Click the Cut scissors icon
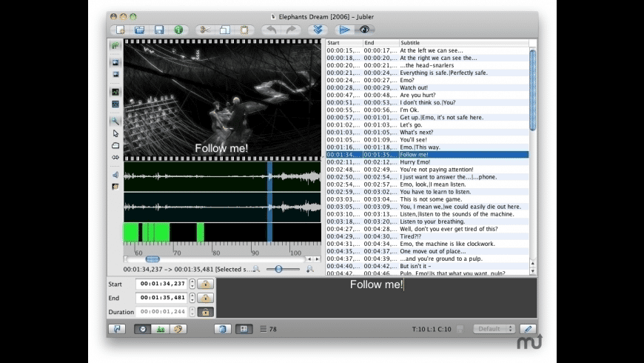The height and width of the screenshot is (363, 644). tap(204, 30)
